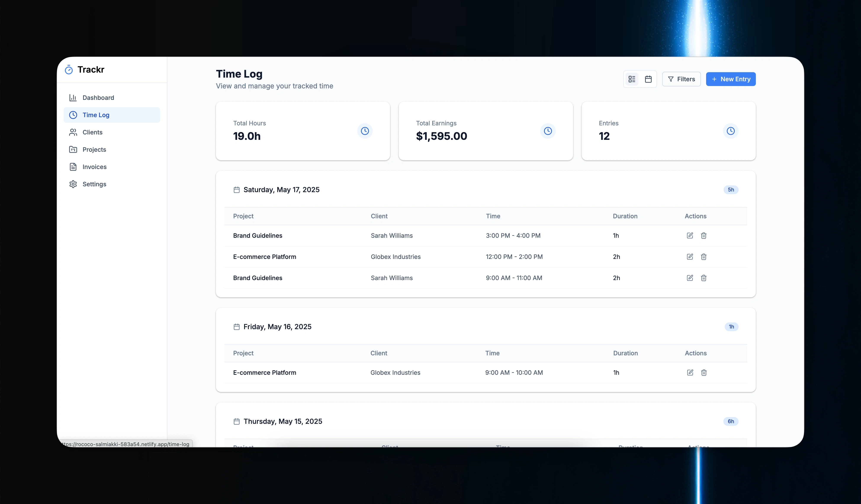Click the calendar icon beside Friday, May 16
The height and width of the screenshot is (504, 861).
point(236,327)
